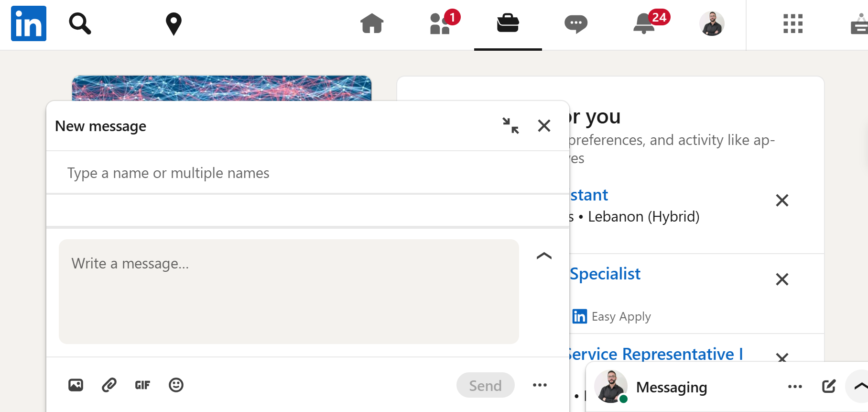This screenshot has width=868, height=412.
Task: Click the LinkedIn logo icon
Action: (29, 23)
